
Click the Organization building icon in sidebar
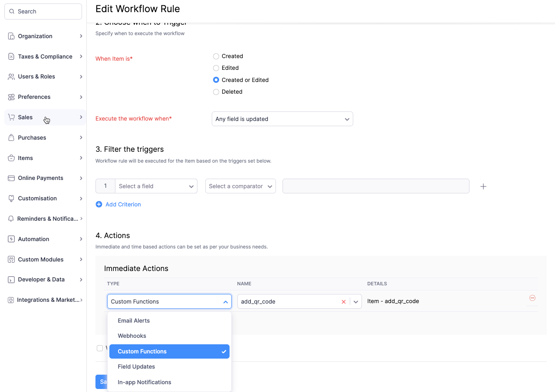click(11, 36)
